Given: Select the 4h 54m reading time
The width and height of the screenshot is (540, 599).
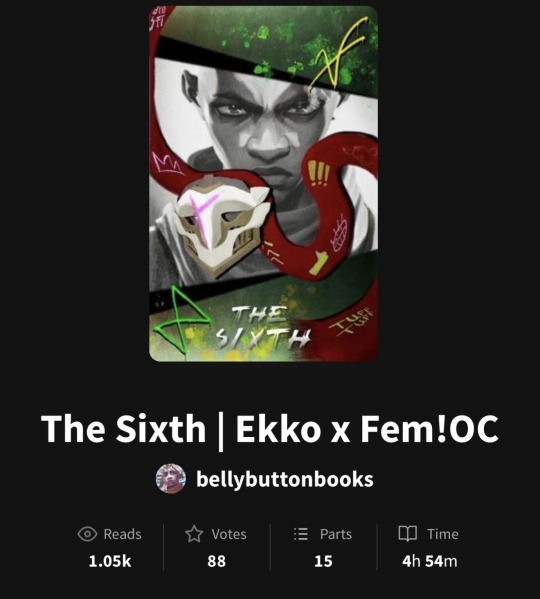Looking at the screenshot, I should pos(430,561).
